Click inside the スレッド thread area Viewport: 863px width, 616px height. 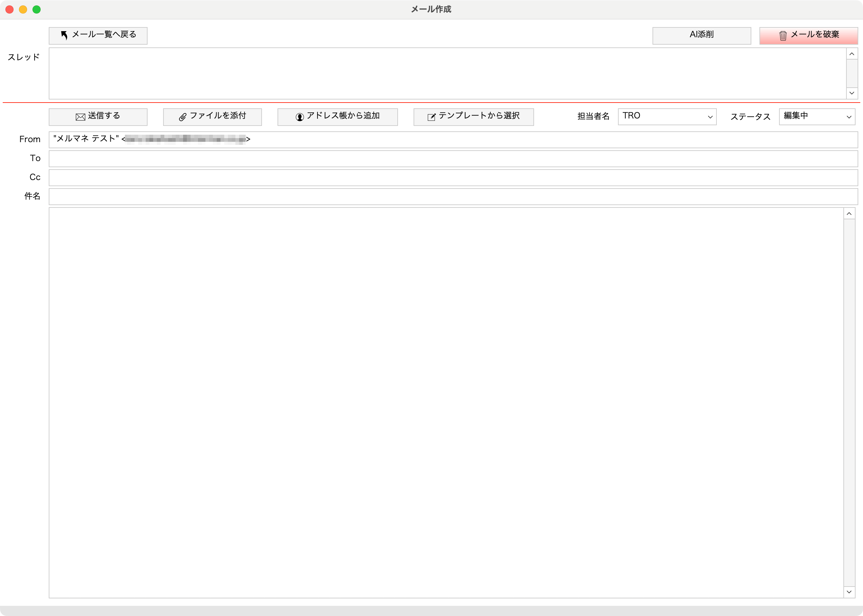(x=447, y=73)
